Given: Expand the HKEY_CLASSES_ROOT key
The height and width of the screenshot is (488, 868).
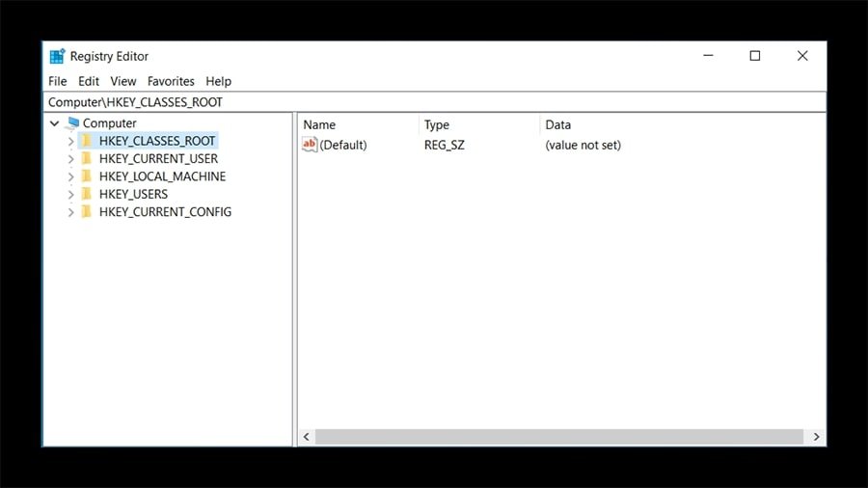Looking at the screenshot, I should click(70, 142).
